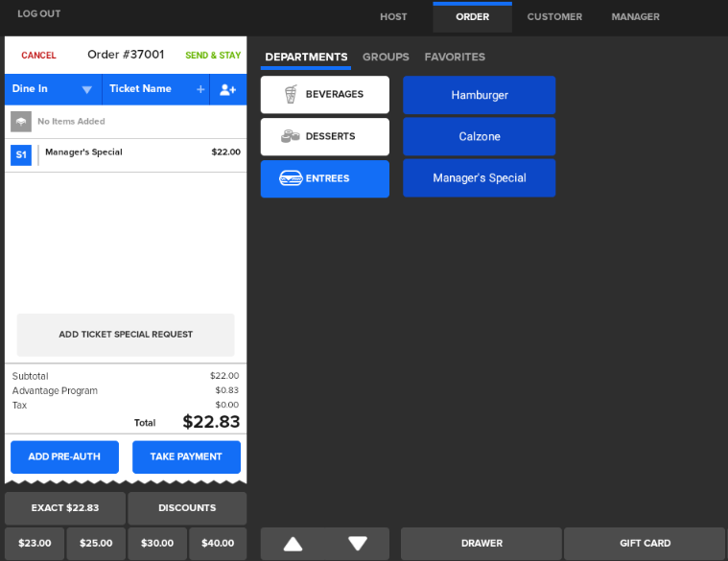Open the Manager tab in top bar

click(x=635, y=17)
